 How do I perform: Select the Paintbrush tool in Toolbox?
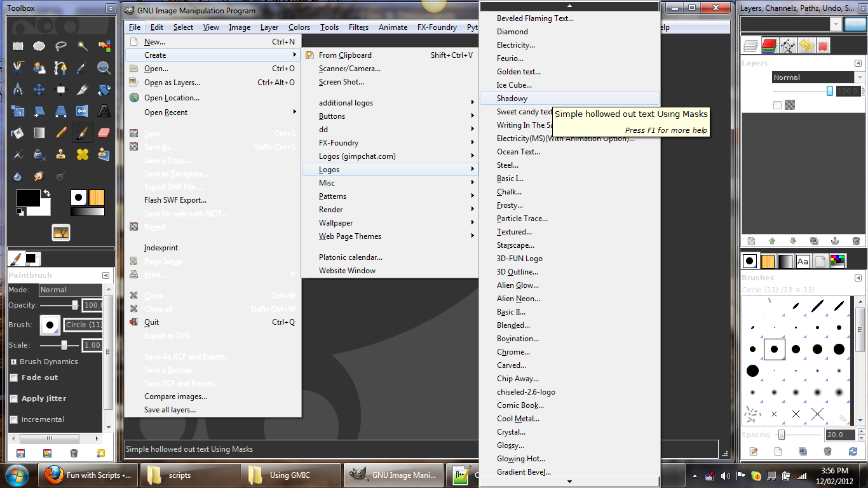click(x=83, y=132)
